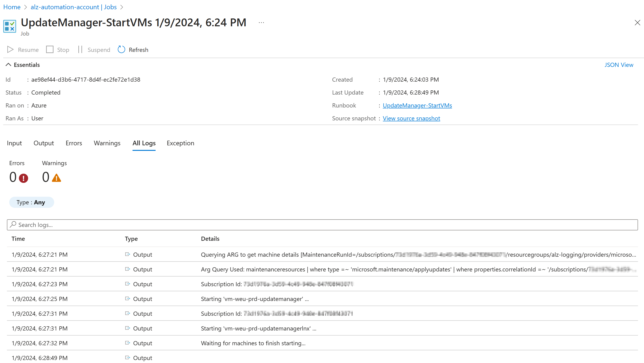Click the 1/9/2024, 6:28:49 PM time cell
Image resolution: width=644 pixels, height=363 pixels.
(39, 358)
